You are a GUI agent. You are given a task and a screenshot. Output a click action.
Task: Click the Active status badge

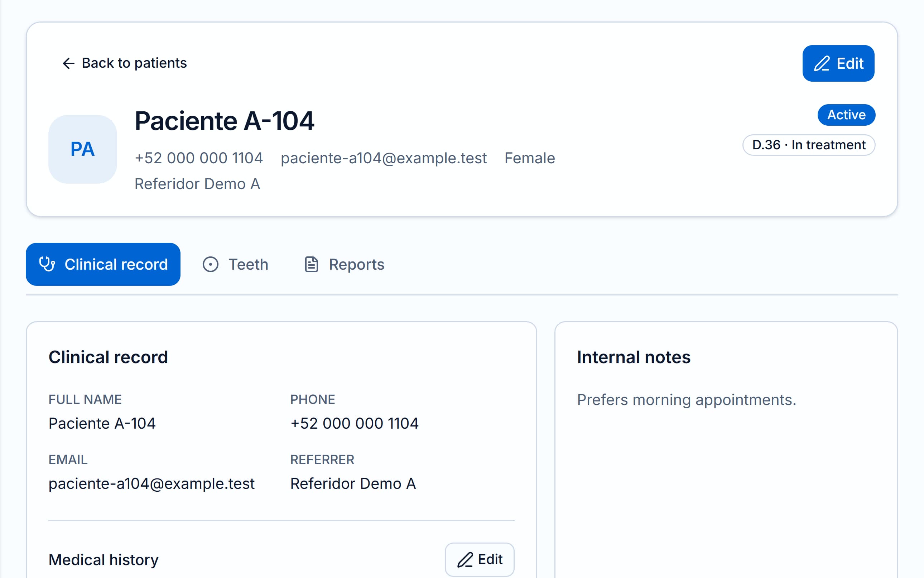point(846,115)
